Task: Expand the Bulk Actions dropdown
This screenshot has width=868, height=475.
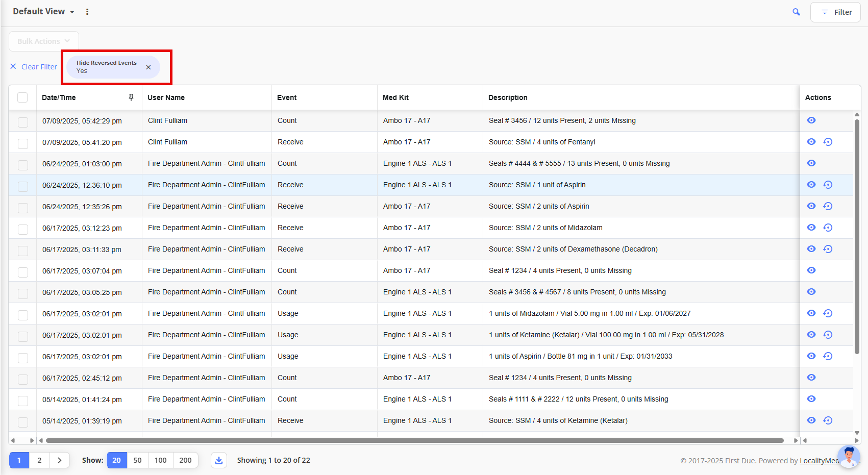Action: click(x=44, y=41)
